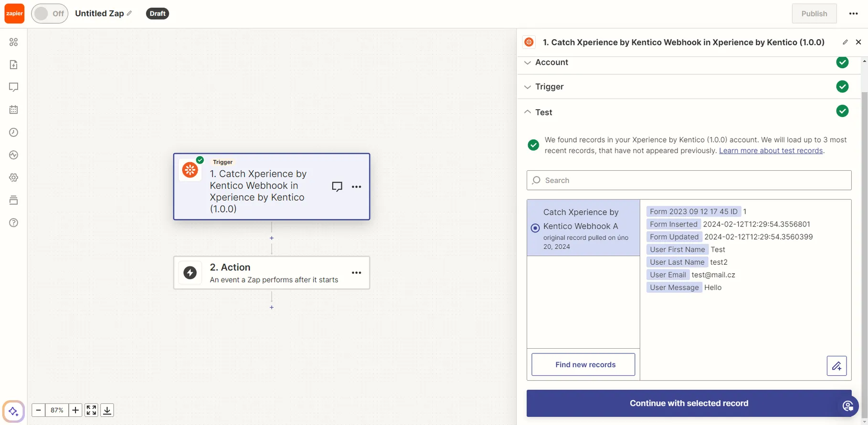Screen dimensions: 868x425
Task: Open the comment icon on the trigger step
Action: tap(337, 187)
